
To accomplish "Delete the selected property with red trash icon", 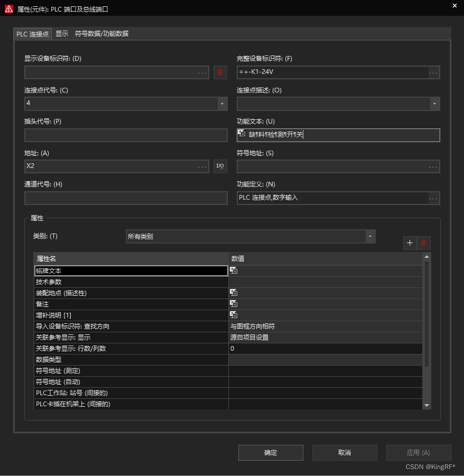I will (424, 243).
